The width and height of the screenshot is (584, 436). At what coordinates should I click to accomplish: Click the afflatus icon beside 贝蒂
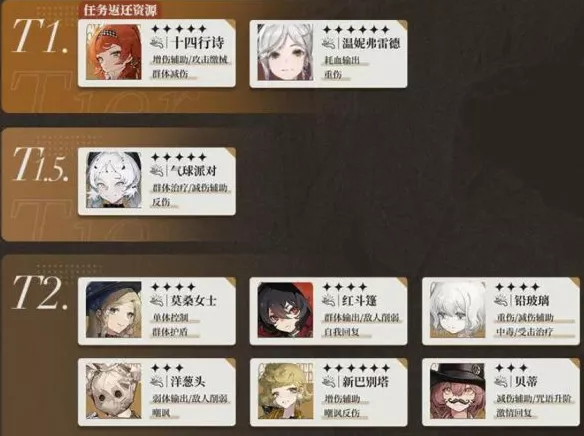point(501,381)
